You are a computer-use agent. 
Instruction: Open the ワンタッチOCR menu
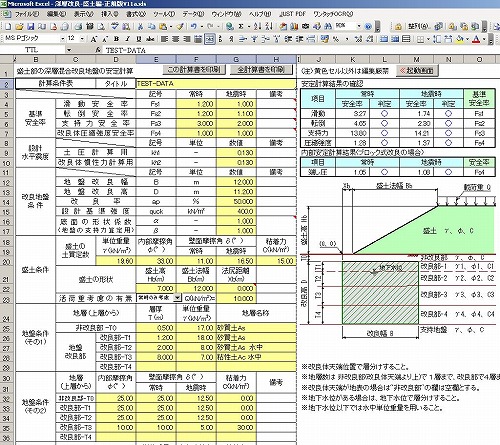333,14
